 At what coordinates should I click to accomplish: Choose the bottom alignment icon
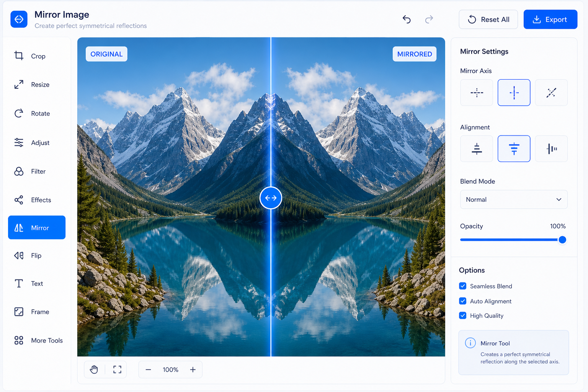477,149
